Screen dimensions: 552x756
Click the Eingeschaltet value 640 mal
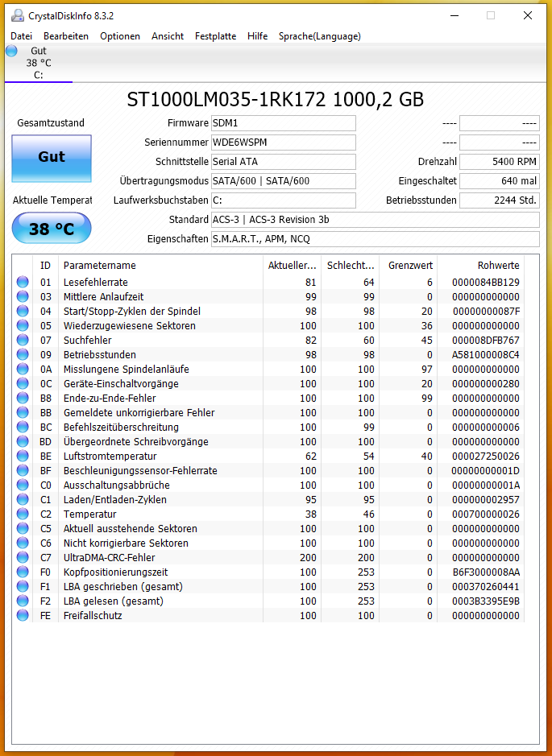coord(500,181)
